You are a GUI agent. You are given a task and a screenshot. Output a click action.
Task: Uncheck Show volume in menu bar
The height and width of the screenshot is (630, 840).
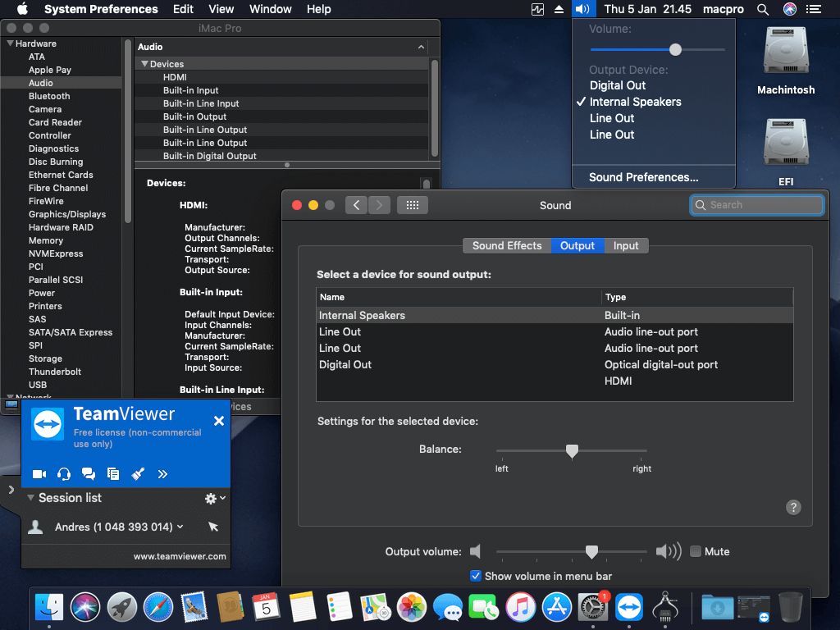click(475, 576)
